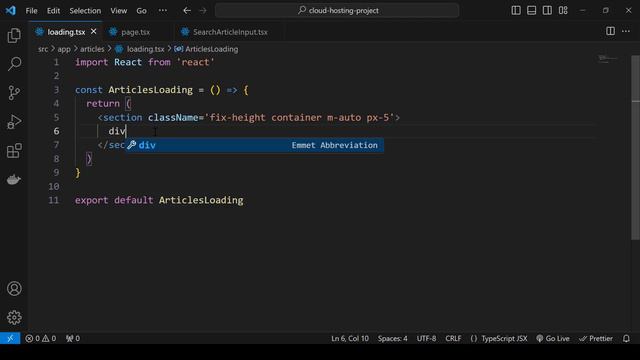Toggle the secondary side bar layout icon

click(x=547, y=11)
